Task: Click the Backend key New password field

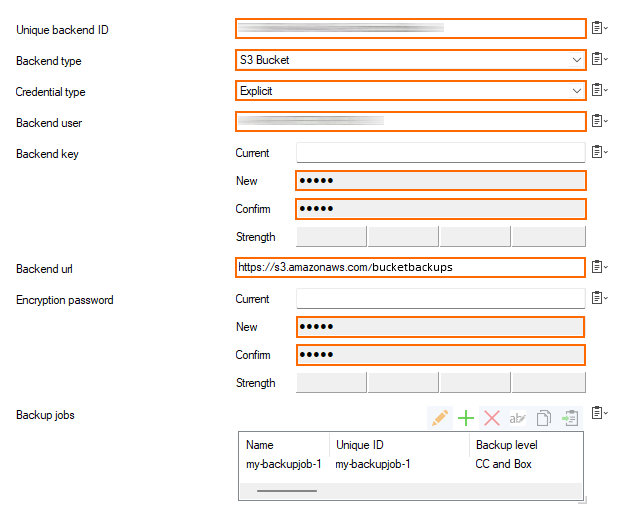Action: point(441,181)
